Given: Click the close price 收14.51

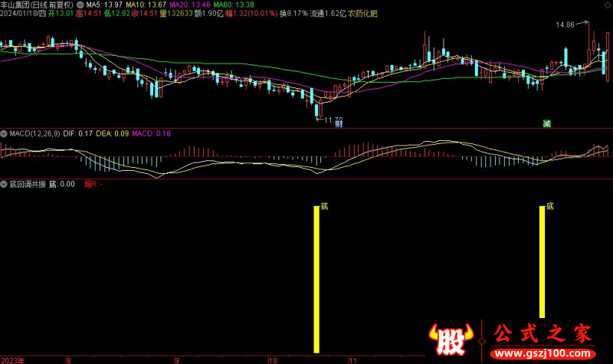Looking at the screenshot, I should coord(144,14).
